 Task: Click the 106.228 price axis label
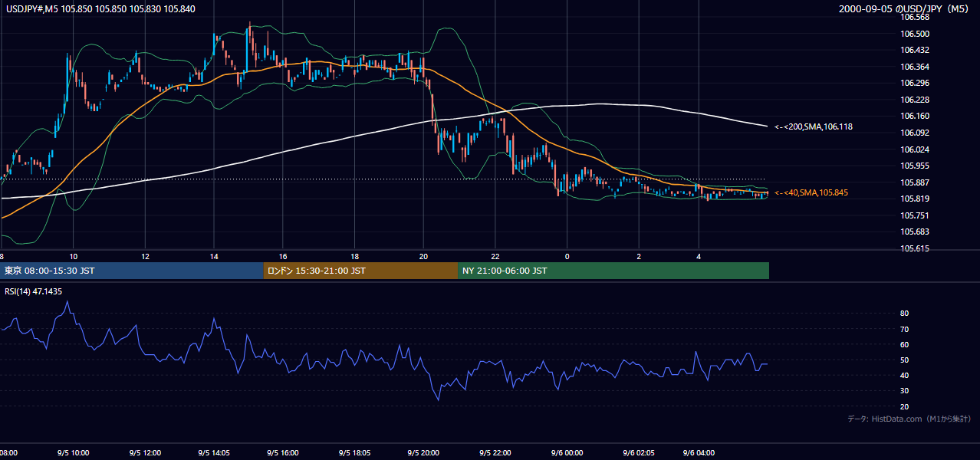pos(915,100)
